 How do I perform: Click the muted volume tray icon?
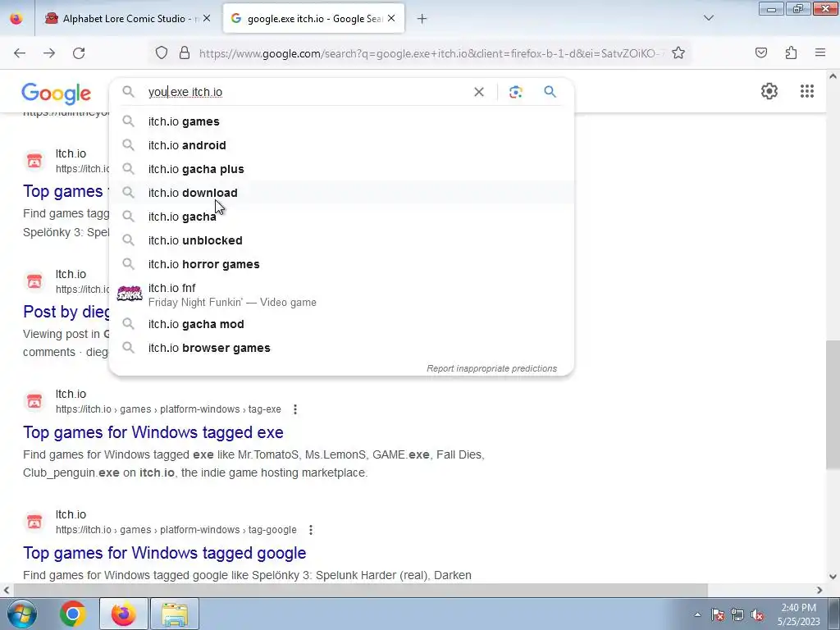(x=757, y=614)
